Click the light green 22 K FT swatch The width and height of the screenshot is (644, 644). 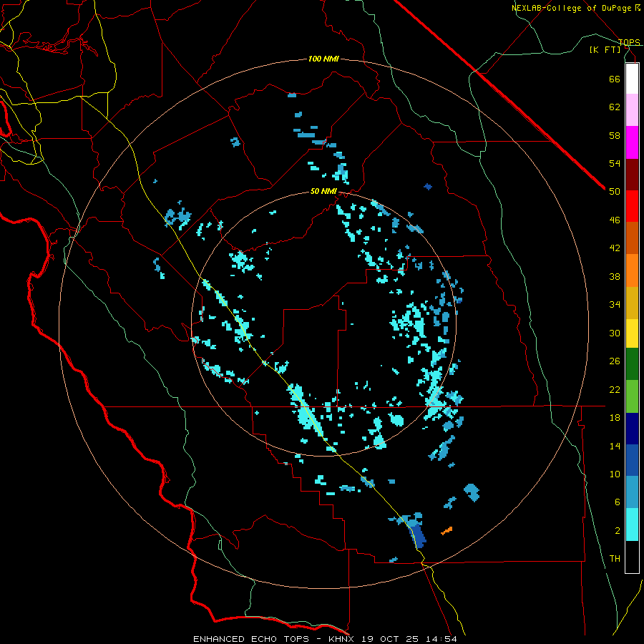point(632,396)
